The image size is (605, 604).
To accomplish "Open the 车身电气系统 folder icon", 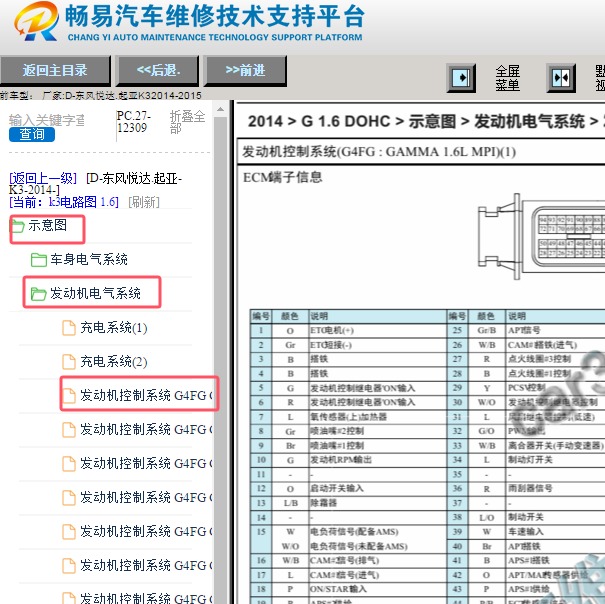I will tap(39, 260).
